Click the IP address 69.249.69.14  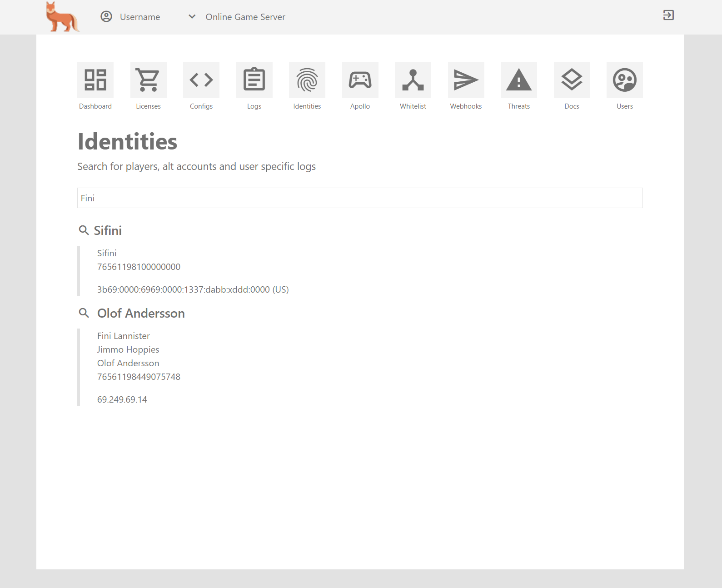(122, 399)
